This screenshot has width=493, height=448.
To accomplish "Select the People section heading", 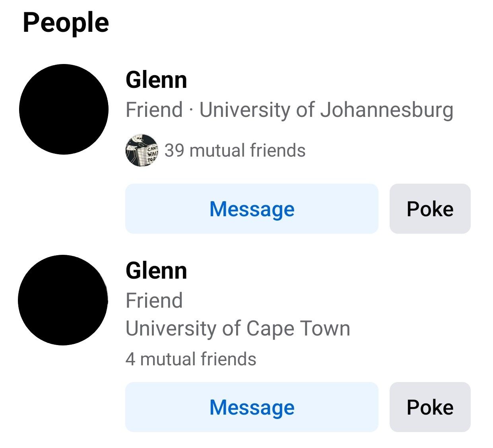I will tap(66, 22).
